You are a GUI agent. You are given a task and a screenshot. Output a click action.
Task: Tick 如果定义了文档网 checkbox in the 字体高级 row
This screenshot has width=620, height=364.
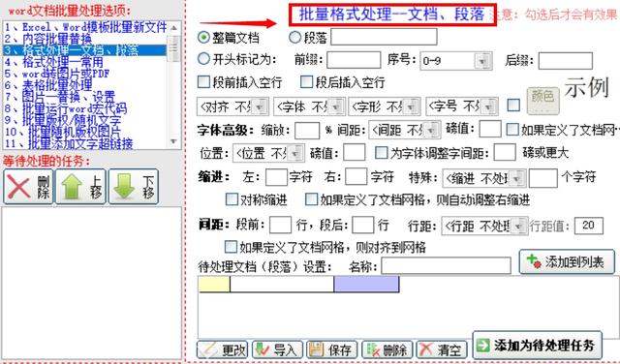[512, 129]
